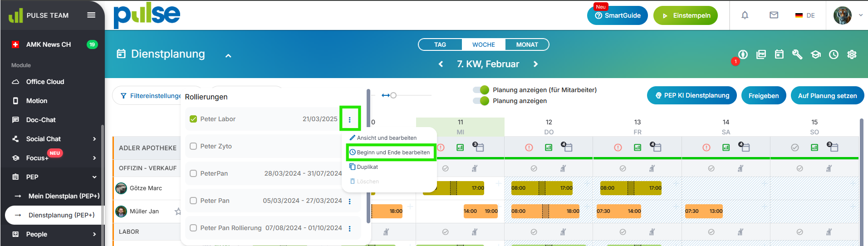
Task: Toggle 'Planung anzeigen (für Mitarbeiter)' switch
Action: [x=481, y=90]
